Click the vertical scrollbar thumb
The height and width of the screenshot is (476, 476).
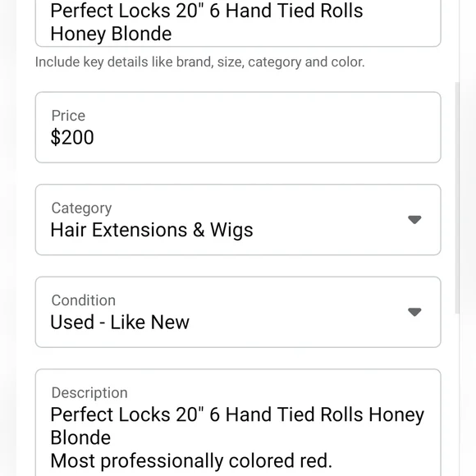pos(457,198)
